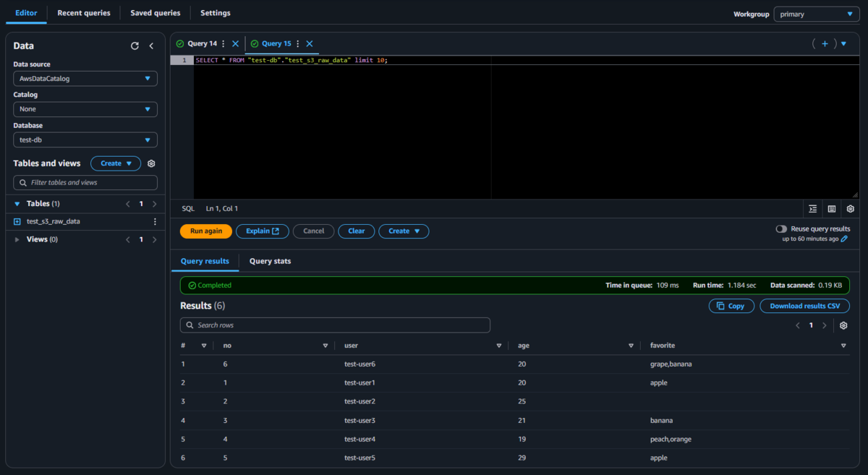This screenshot has width=868, height=475.
Task: Download results CSV
Action: (x=804, y=306)
